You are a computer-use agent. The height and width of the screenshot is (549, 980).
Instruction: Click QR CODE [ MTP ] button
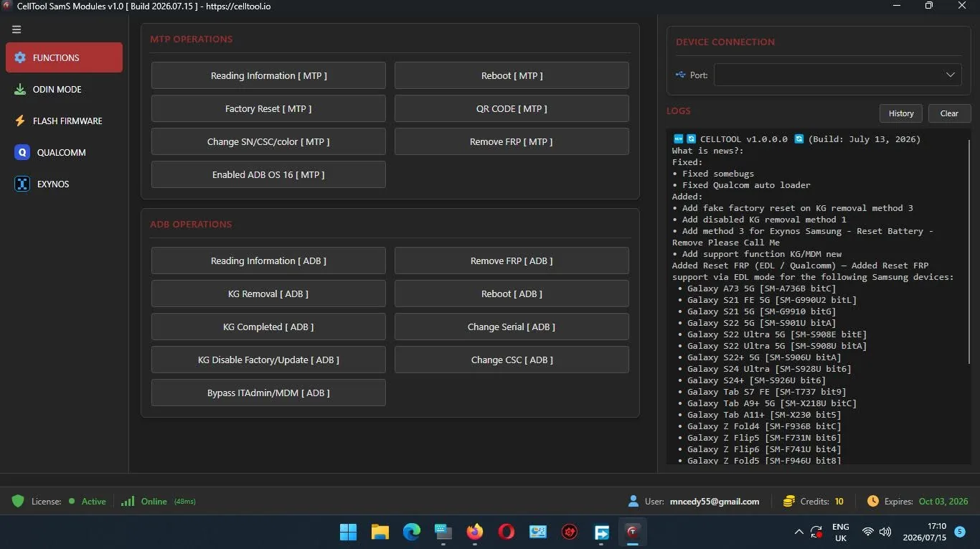(512, 108)
